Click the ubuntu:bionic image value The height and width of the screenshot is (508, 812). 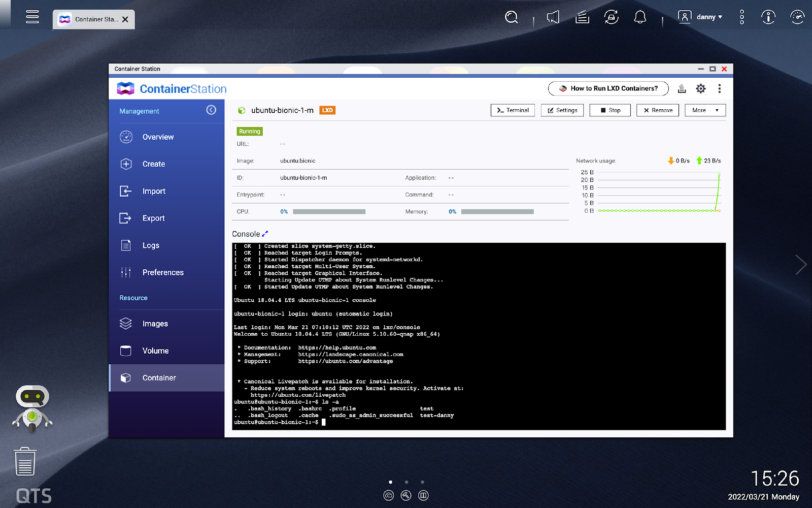point(297,161)
